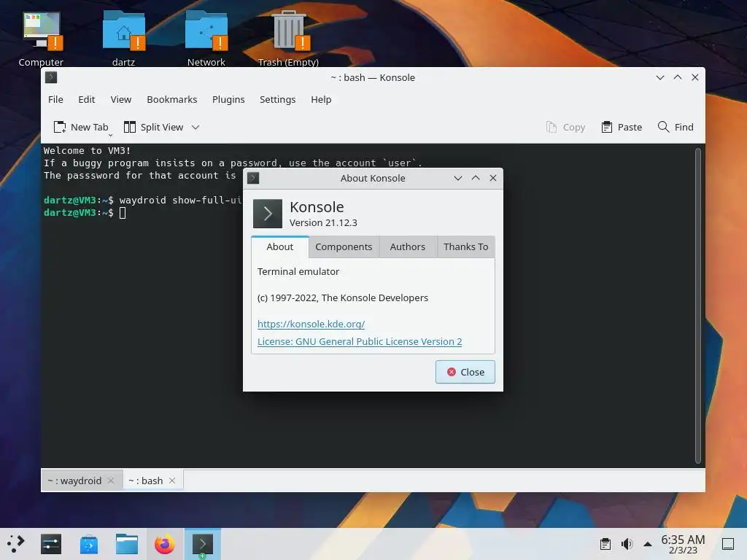Switch to the Authors tab

(x=408, y=246)
